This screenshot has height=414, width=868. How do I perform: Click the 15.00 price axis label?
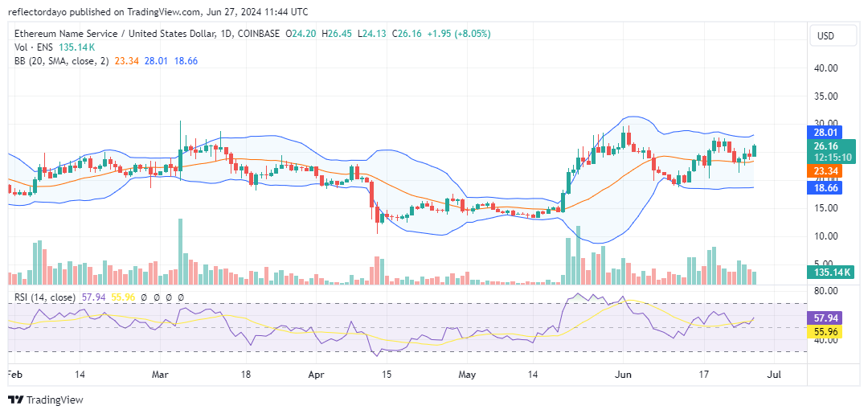click(x=826, y=208)
